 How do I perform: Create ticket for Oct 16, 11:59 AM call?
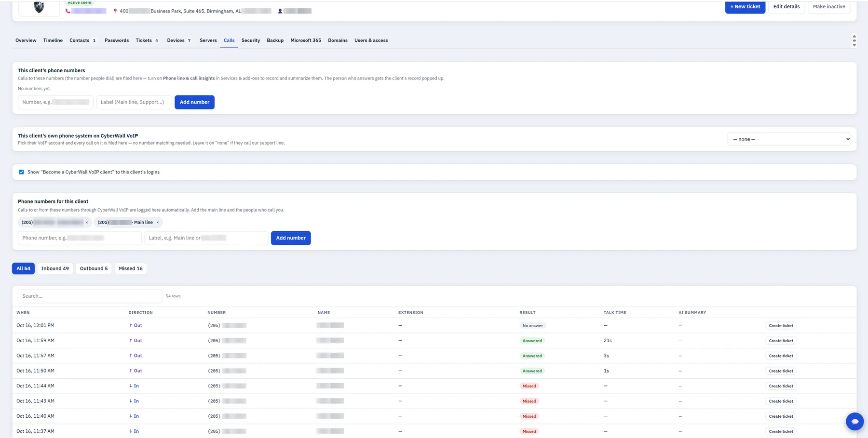tap(781, 341)
